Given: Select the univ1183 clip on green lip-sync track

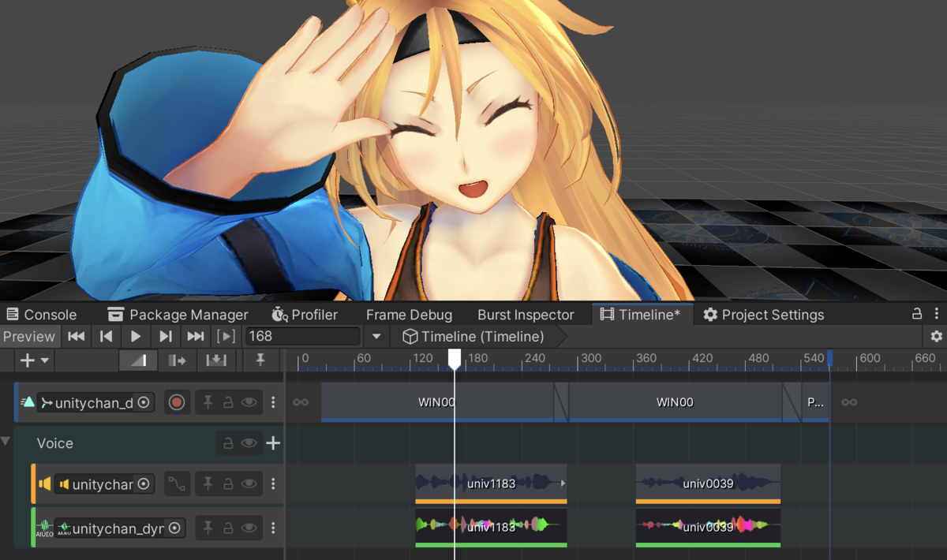Looking at the screenshot, I should point(491,527).
